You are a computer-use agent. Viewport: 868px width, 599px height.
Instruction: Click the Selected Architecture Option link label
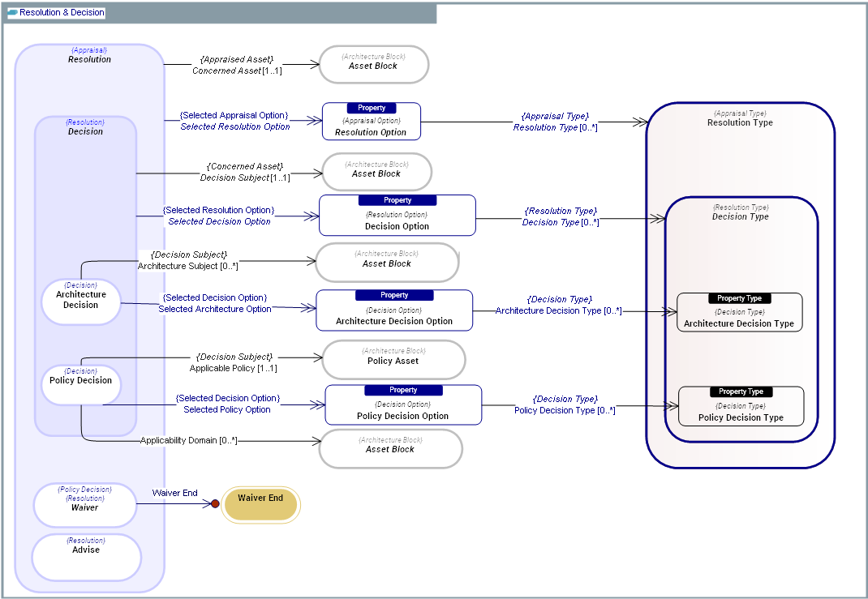click(215, 309)
